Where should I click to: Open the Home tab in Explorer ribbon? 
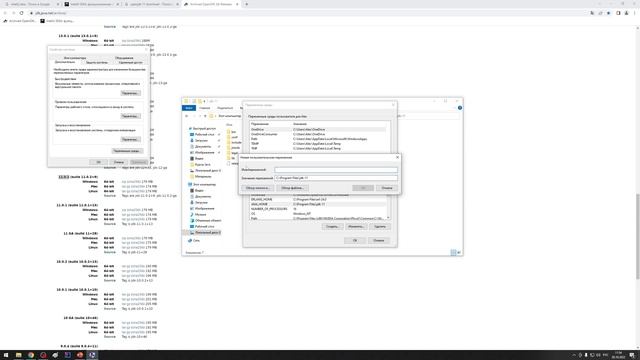[205, 108]
